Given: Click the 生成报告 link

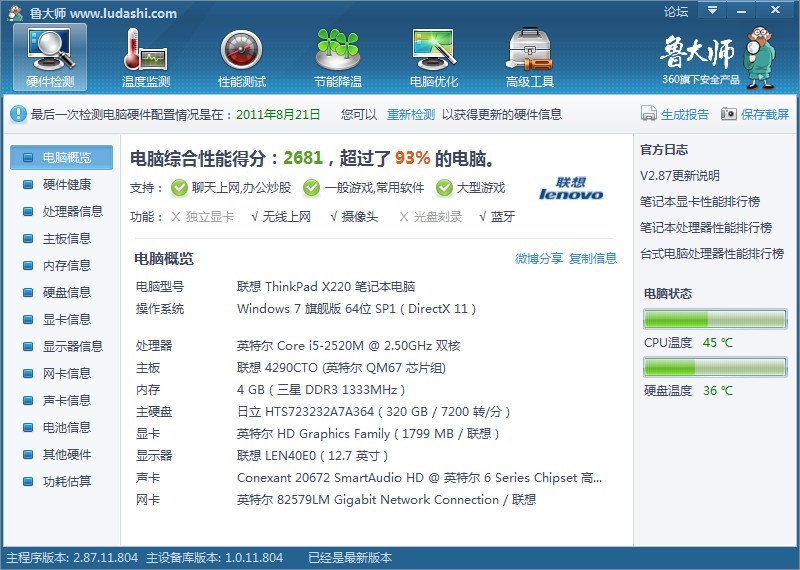Looking at the screenshot, I should [x=685, y=114].
